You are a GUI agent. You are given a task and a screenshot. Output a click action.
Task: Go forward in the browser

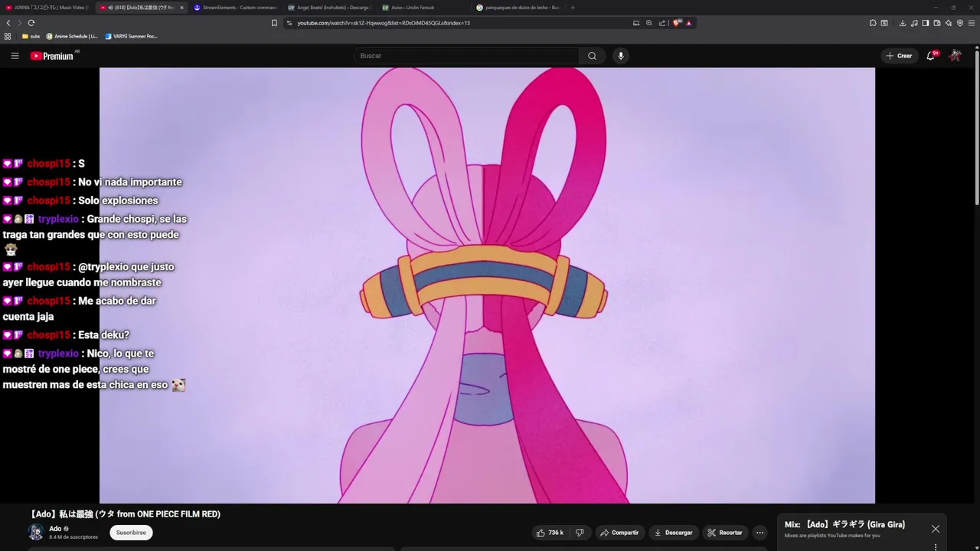pyautogui.click(x=19, y=23)
